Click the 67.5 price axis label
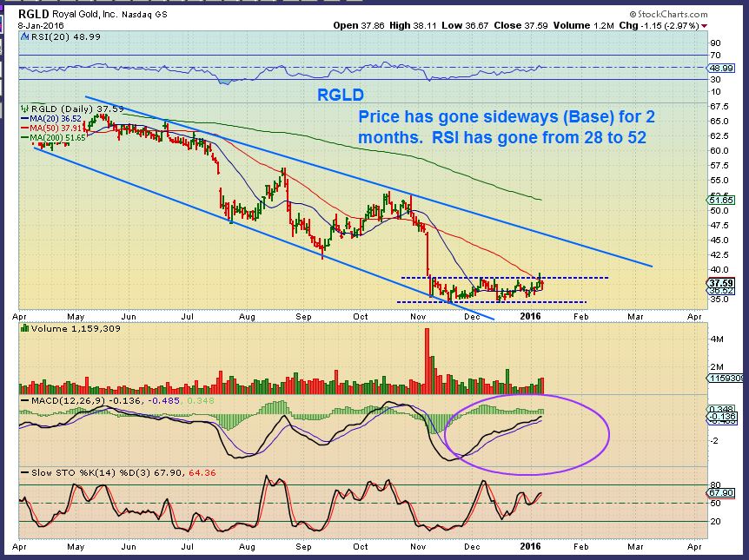Image resolution: width=749 pixels, height=560 pixels. [x=719, y=106]
